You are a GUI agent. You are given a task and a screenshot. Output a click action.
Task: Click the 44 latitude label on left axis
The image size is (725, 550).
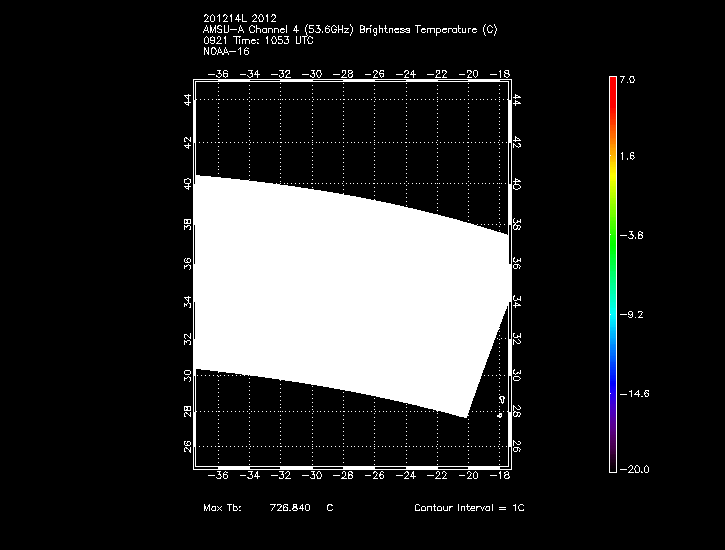point(187,99)
